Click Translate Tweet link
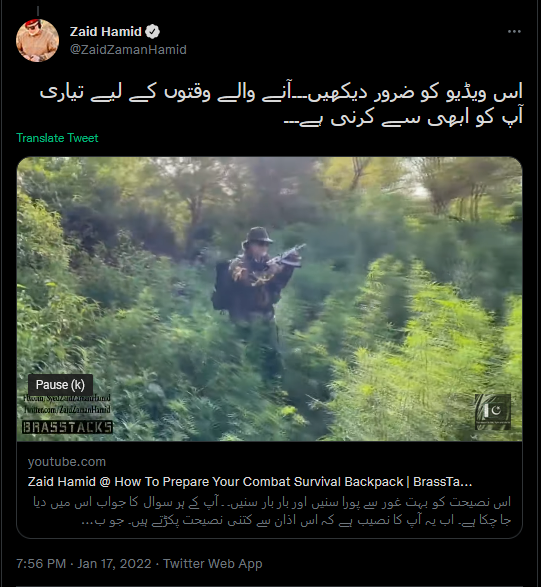The width and height of the screenshot is (541, 587). click(x=57, y=138)
